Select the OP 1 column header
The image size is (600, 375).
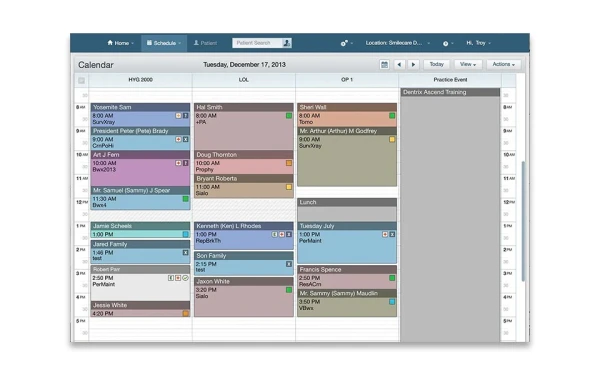347,80
